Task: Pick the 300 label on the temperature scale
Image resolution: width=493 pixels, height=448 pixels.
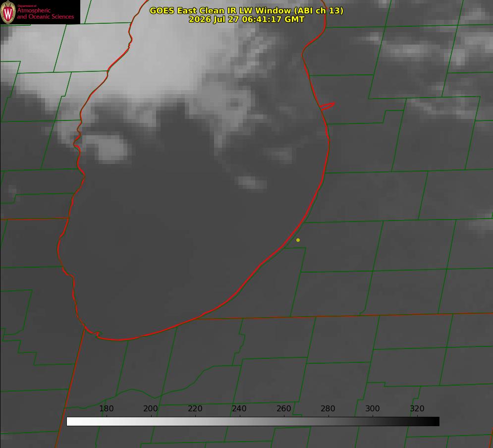Action: coord(372,408)
